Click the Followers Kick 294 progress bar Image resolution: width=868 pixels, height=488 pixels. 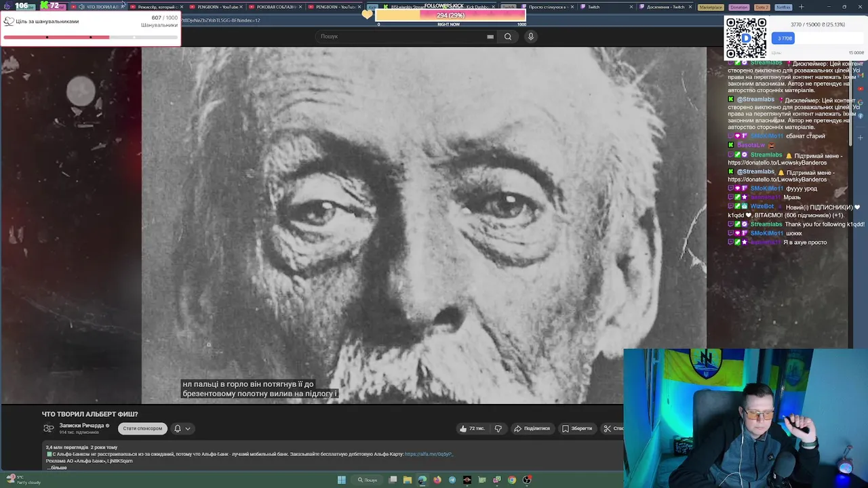[451, 15]
